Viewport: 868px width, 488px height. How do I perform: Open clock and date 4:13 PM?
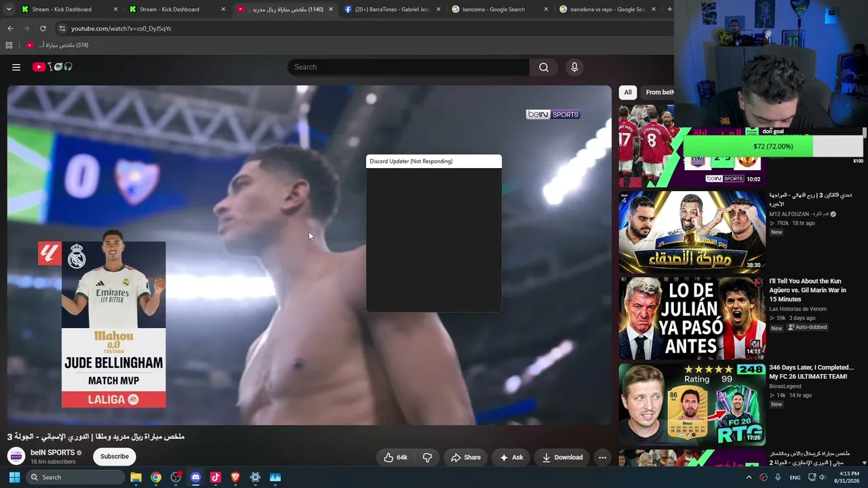pyautogui.click(x=846, y=477)
